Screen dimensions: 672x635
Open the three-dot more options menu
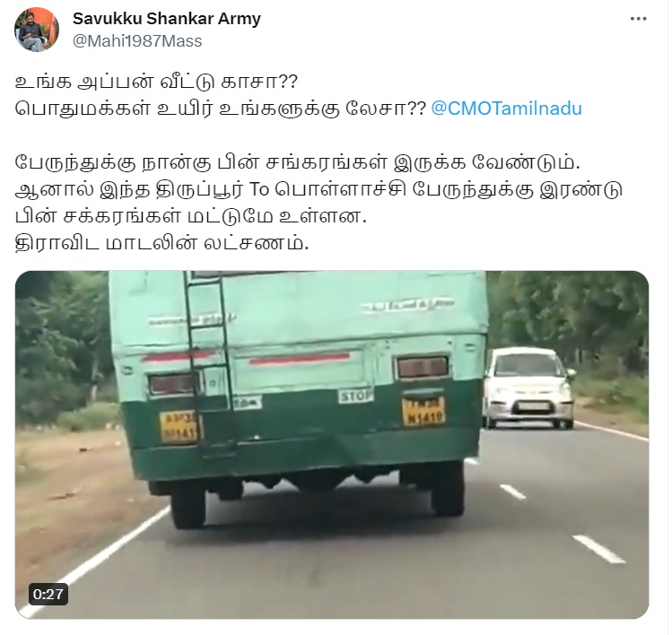[x=638, y=19]
